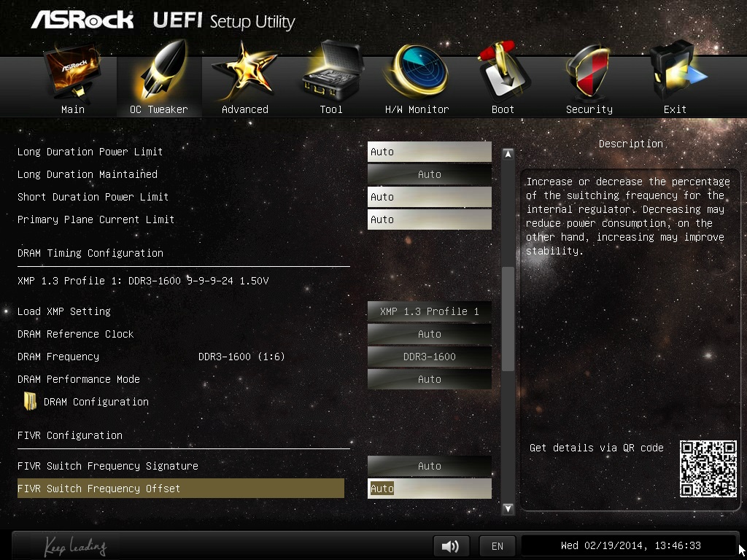The height and width of the screenshot is (560, 747).
Task: Click the scroll down arrow
Action: coord(508,508)
